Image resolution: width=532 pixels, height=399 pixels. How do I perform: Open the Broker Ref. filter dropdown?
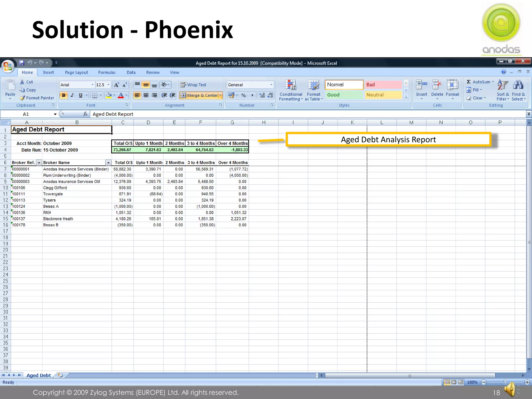click(39, 163)
